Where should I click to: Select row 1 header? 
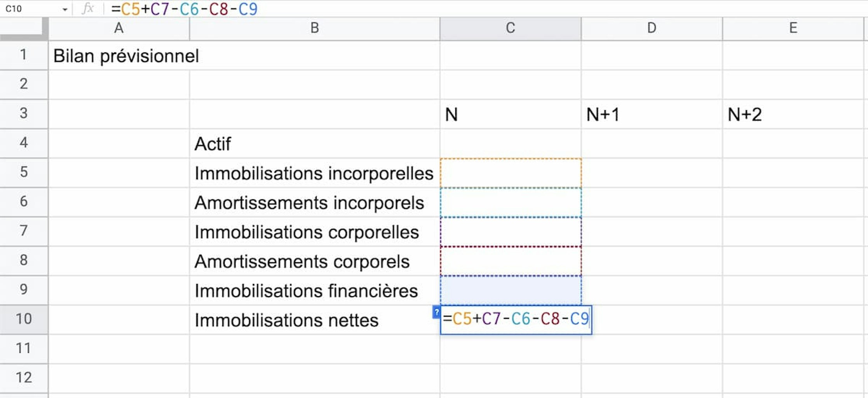click(x=24, y=55)
